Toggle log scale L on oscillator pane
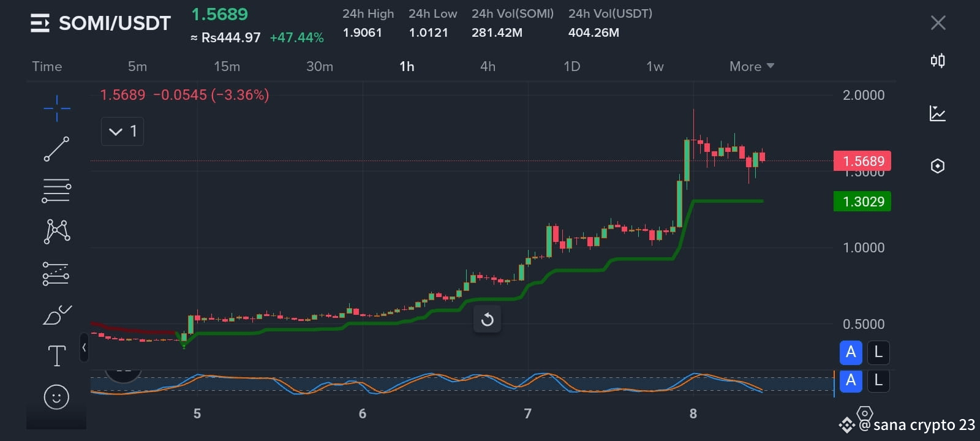The width and height of the screenshot is (980, 441). (x=878, y=380)
